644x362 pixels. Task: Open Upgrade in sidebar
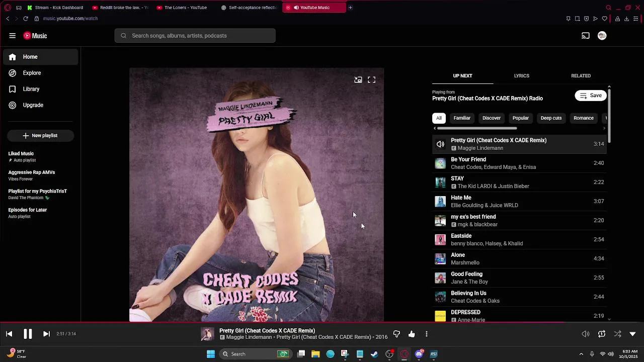click(x=41, y=105)
